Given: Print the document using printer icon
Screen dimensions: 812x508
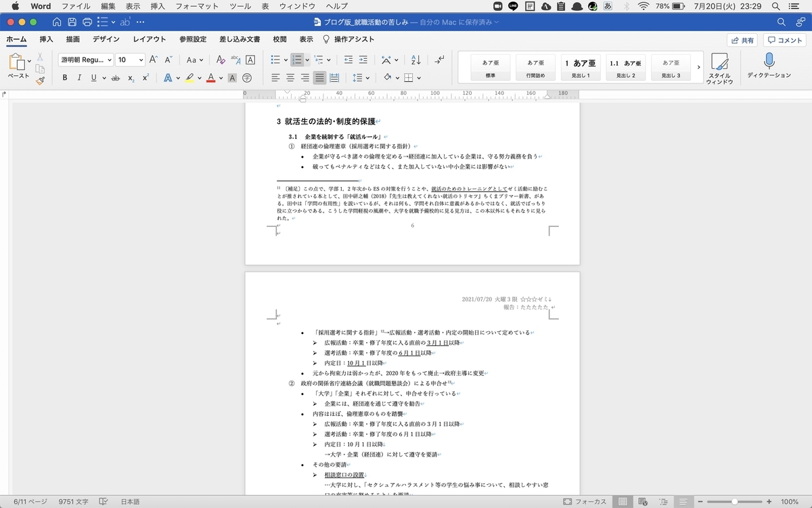Looking at the screenshot, I should (x=87, y=22).
